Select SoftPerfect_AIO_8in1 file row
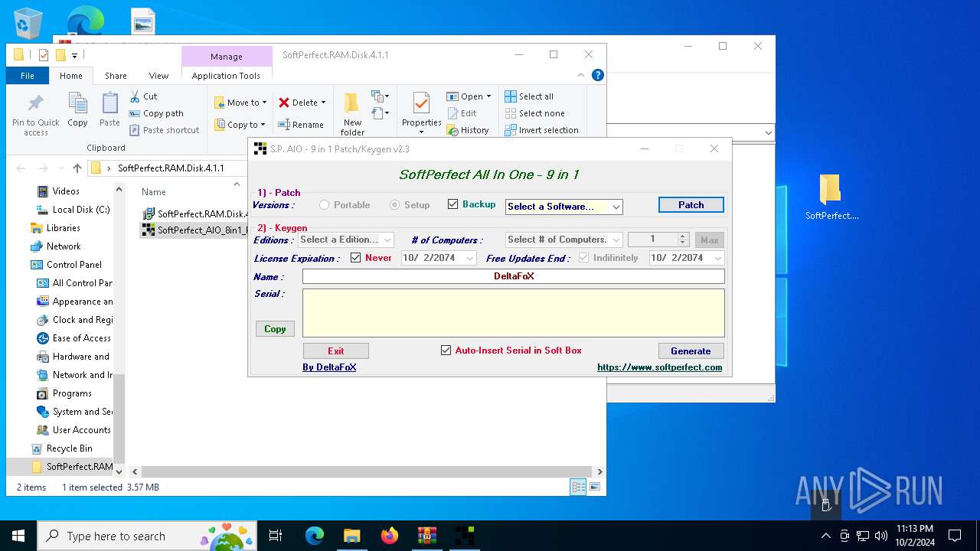The image size is (980, 551). 194,230
